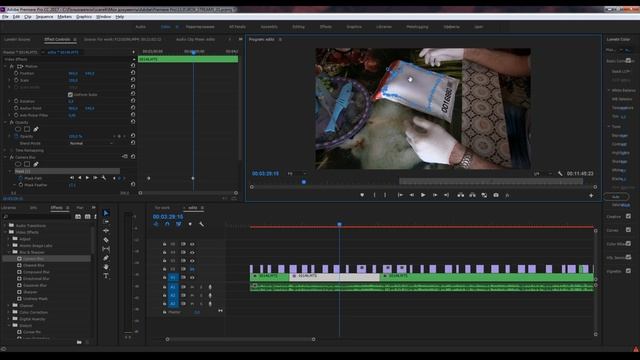Select the Ripple Edit tool
This screenshot has width=640, height=360.
(106, 231)
